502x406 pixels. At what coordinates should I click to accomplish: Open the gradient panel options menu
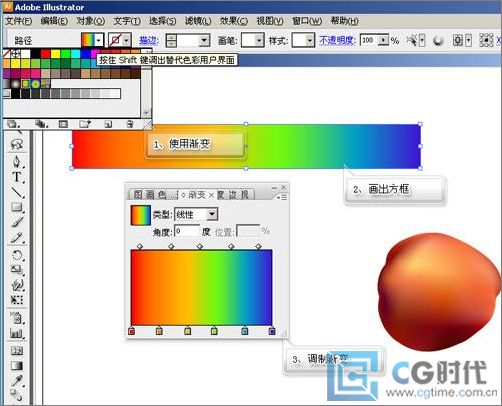(282, 197)
